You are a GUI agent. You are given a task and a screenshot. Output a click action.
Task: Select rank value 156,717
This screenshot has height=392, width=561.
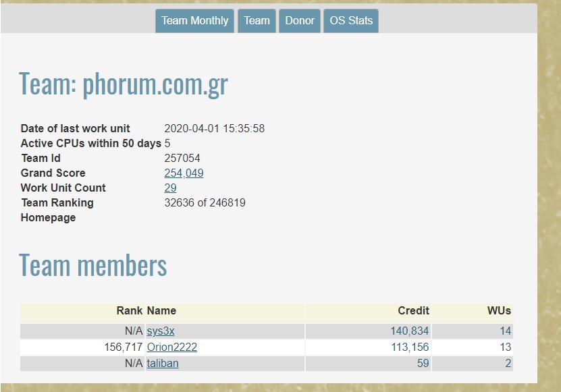tap(124, 347)
